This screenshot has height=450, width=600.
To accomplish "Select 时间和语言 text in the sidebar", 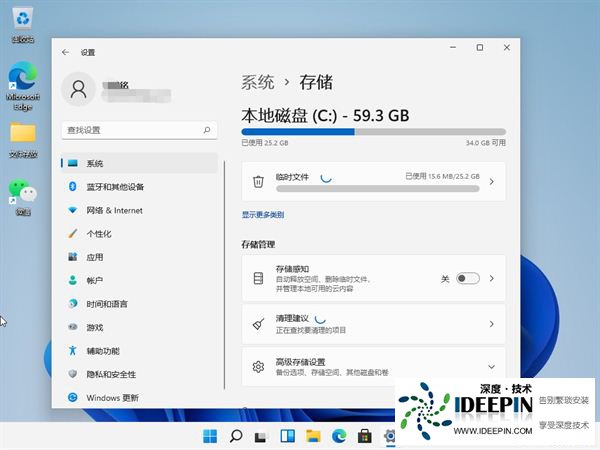I will coord(107,304).
